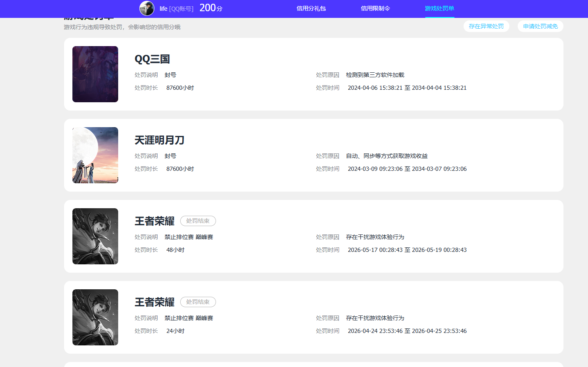Click 处罚结束 badge in the 24小时 card

198,302
